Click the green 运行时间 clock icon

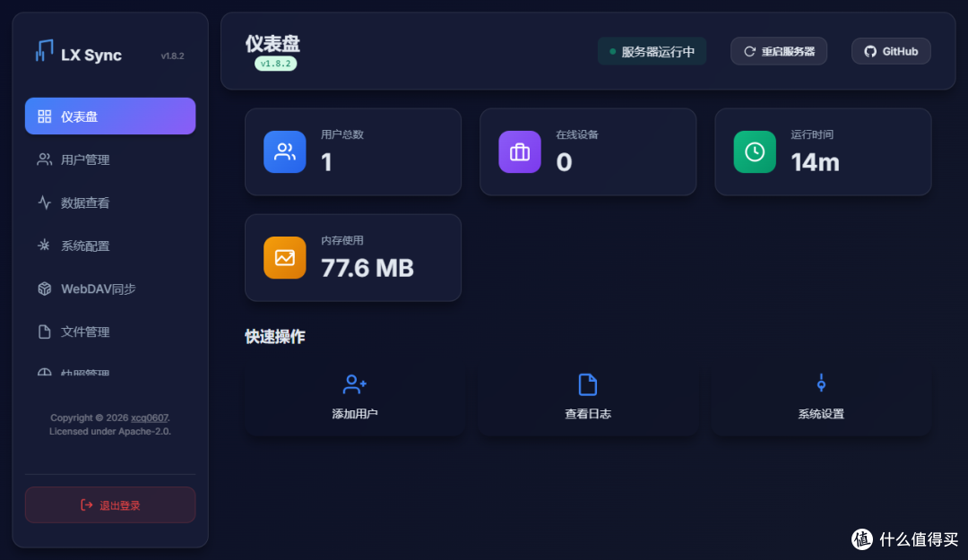coord(755,152)
